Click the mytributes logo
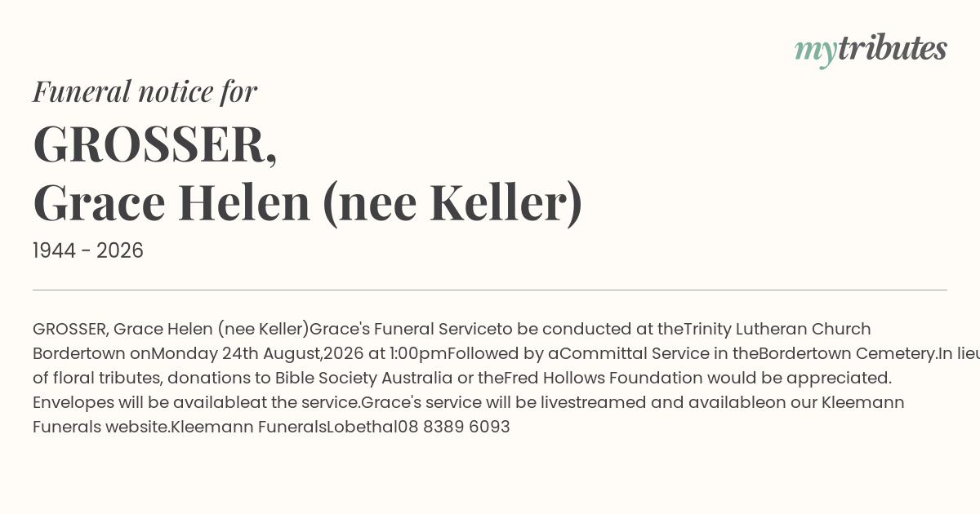The width and height of the screenshot is (980, 514). click(871, 51)
